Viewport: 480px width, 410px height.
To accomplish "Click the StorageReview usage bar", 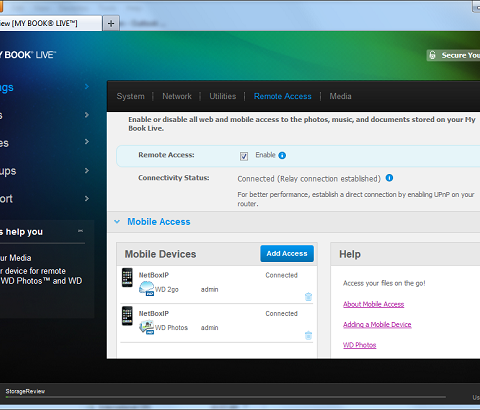I will (x=226, y=397).
